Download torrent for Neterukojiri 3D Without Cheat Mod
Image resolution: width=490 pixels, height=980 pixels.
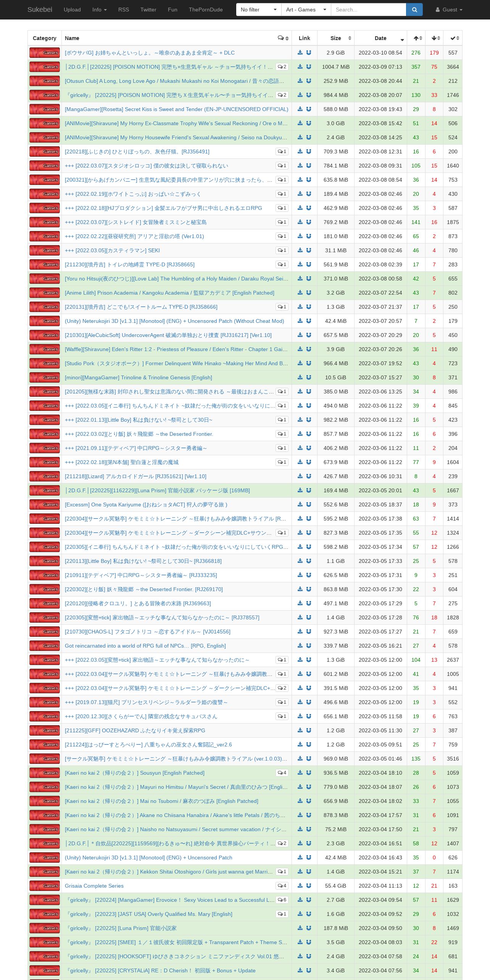(300, 321)
